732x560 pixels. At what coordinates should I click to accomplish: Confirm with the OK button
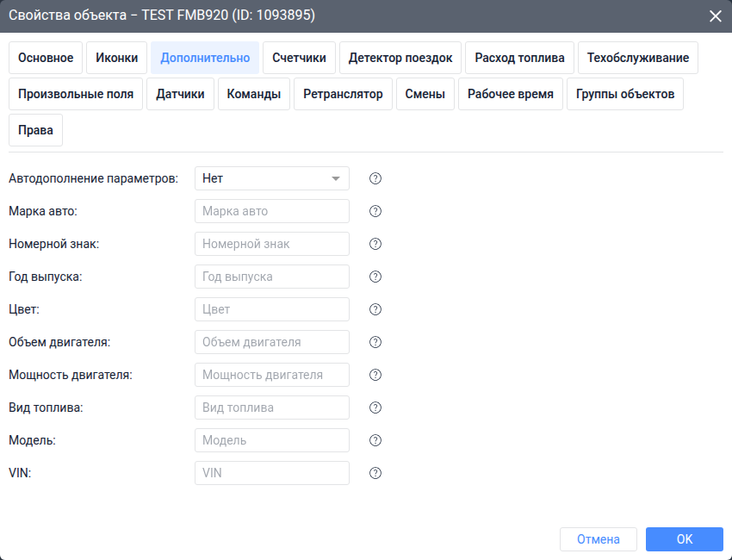point(685,539)
